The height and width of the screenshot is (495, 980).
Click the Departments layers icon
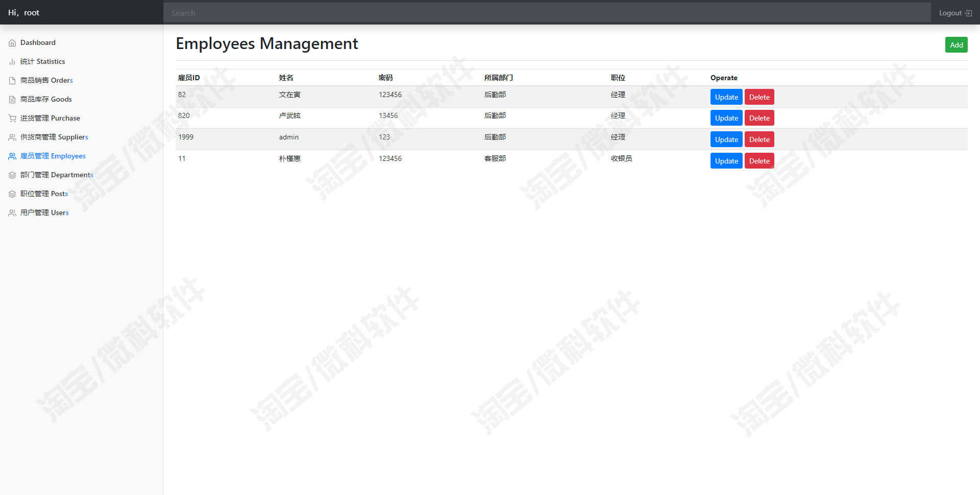point(12,175)
